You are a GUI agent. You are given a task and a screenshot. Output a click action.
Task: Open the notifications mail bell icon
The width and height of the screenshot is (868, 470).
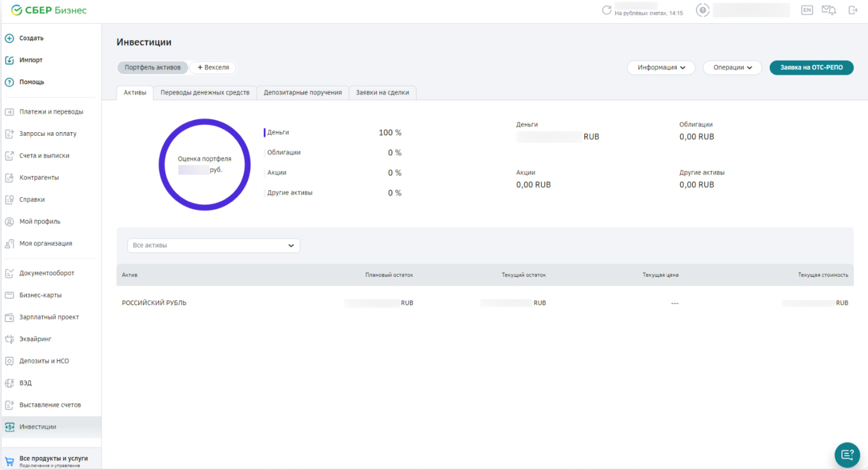coord(829,10)
